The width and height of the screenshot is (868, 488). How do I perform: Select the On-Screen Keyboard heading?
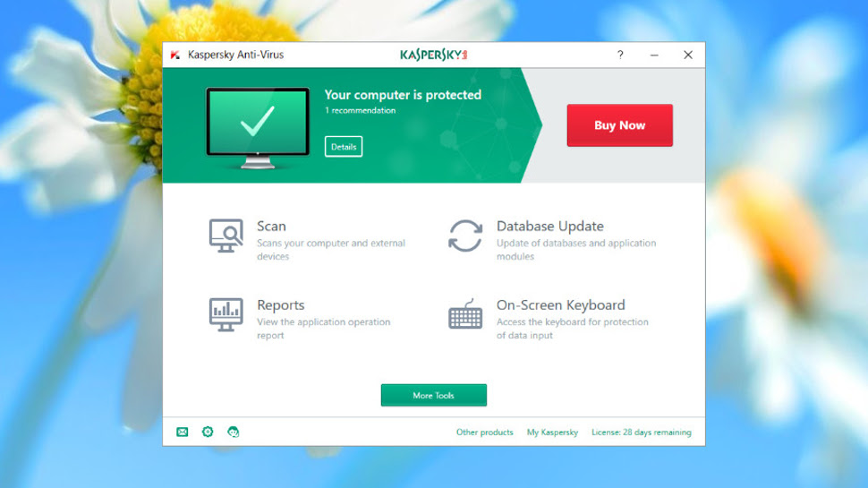561,305
